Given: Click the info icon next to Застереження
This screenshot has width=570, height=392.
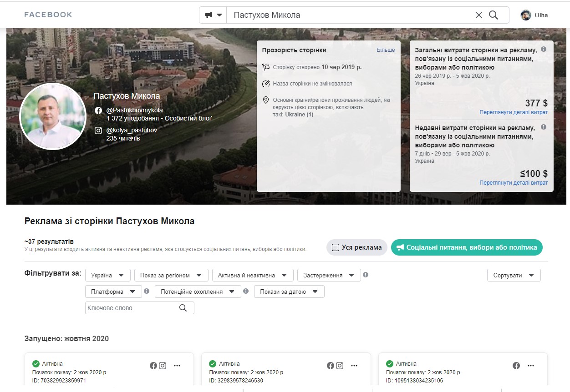Looking at the screenshot, I should click(x=366, y=275).
